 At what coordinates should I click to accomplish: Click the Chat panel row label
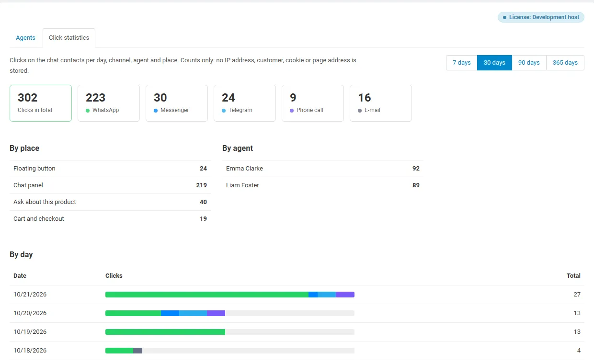[x=28, y=185]
